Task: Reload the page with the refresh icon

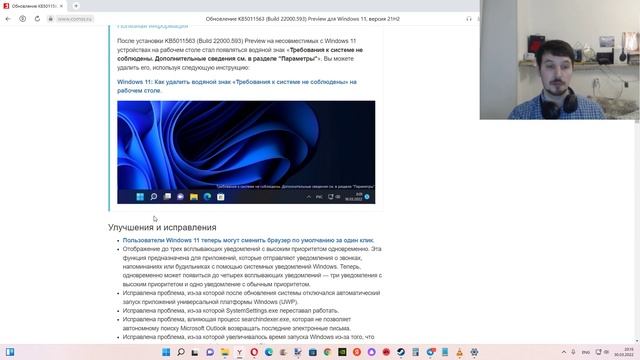Action: [x=37, y=19]
